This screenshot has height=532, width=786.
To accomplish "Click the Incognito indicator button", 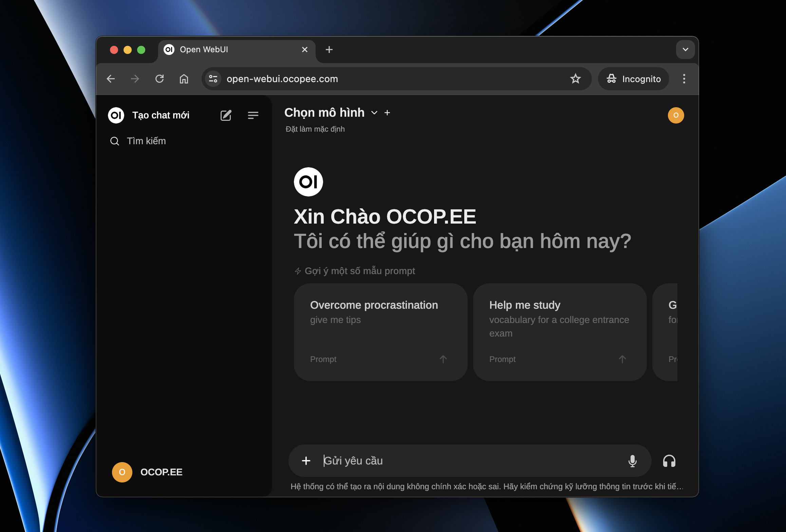I will click(x=633, y=79).
